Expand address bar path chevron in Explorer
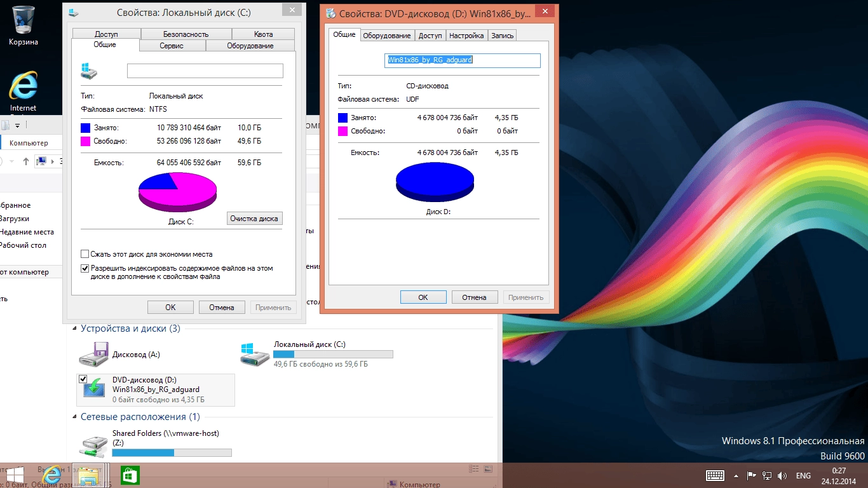 53,161
